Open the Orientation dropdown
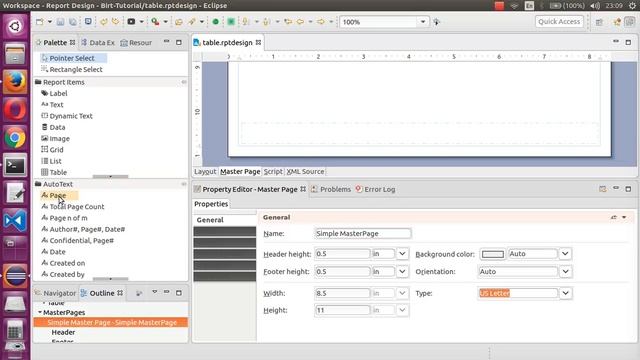640x360 pixels. click(565, 272)
